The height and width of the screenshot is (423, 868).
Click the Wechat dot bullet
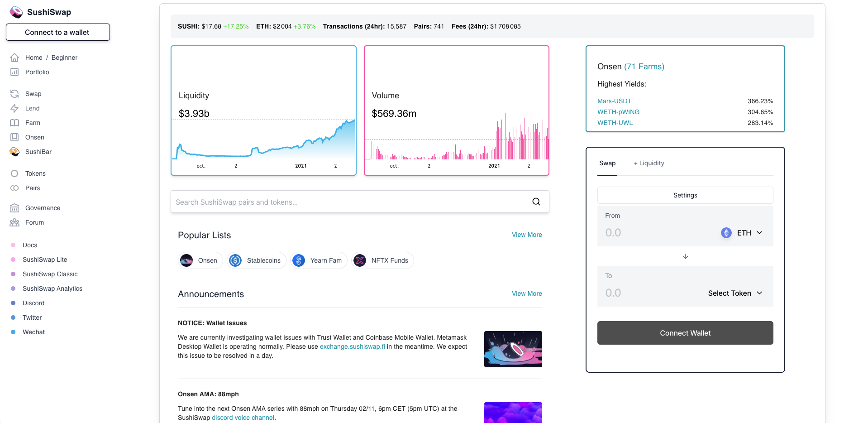(x=13, y=332)
